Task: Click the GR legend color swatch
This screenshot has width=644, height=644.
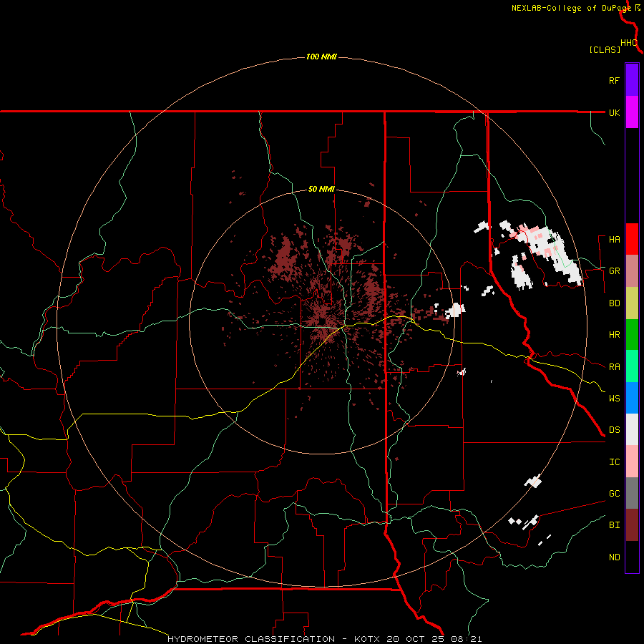Action: point(632,271)
